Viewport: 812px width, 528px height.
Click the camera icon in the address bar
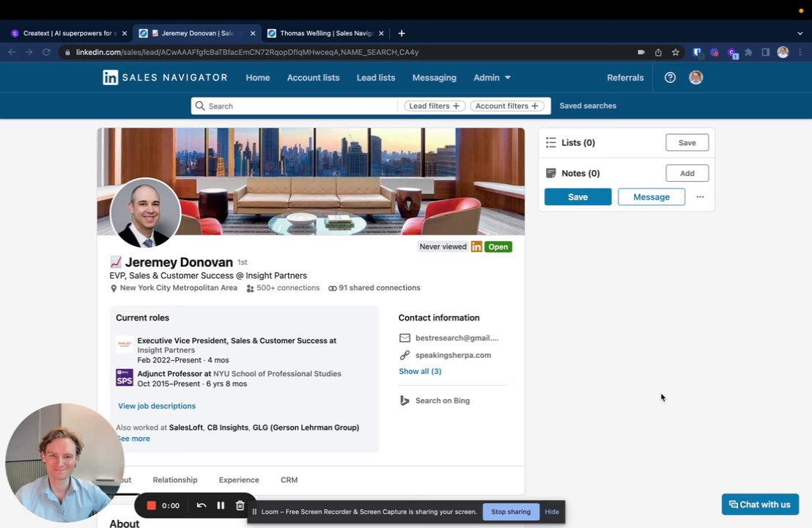tap(641, 52)
